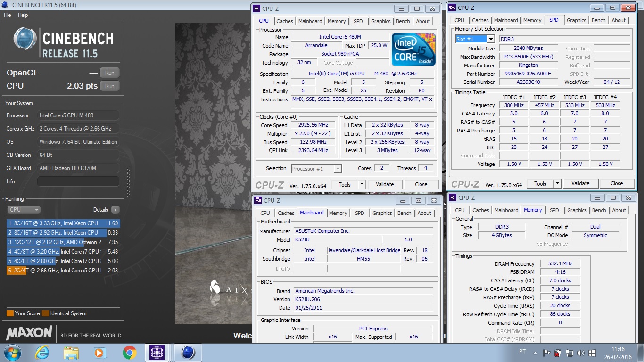Click the BIOS version K52JU.206 field
The image size is (644, 362).
coord(363,299)
